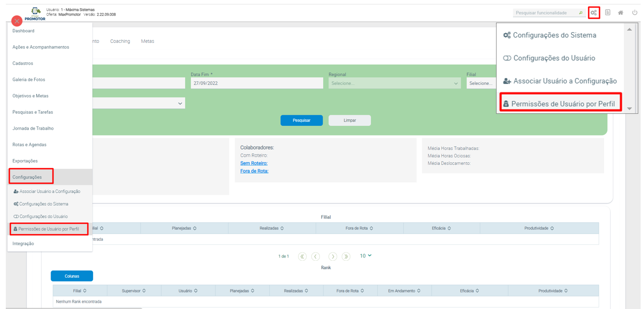The image size is (644, 309).
Task: Click the gear dropdown scroll-up arrow
Action: click(x=629, y=30)
